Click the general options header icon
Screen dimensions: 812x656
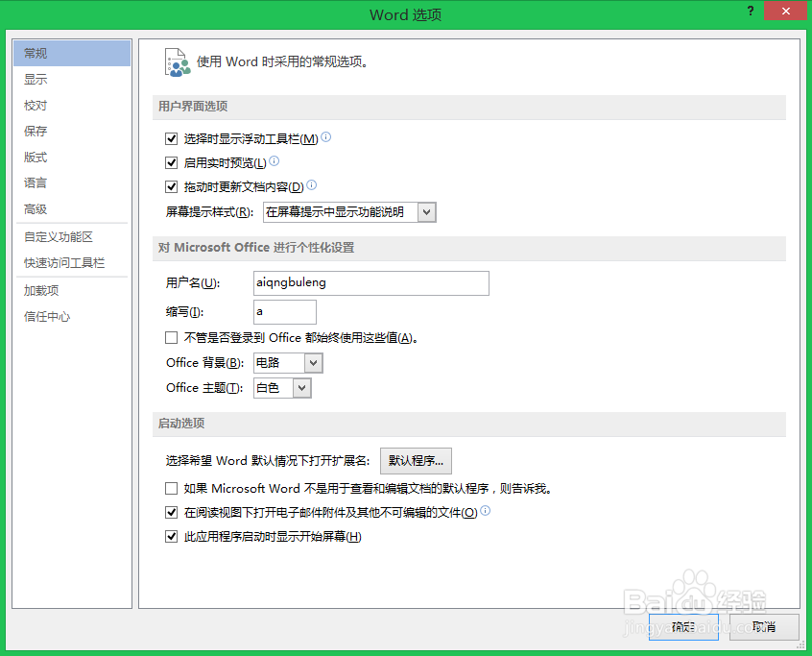click(x=178, y=62)
